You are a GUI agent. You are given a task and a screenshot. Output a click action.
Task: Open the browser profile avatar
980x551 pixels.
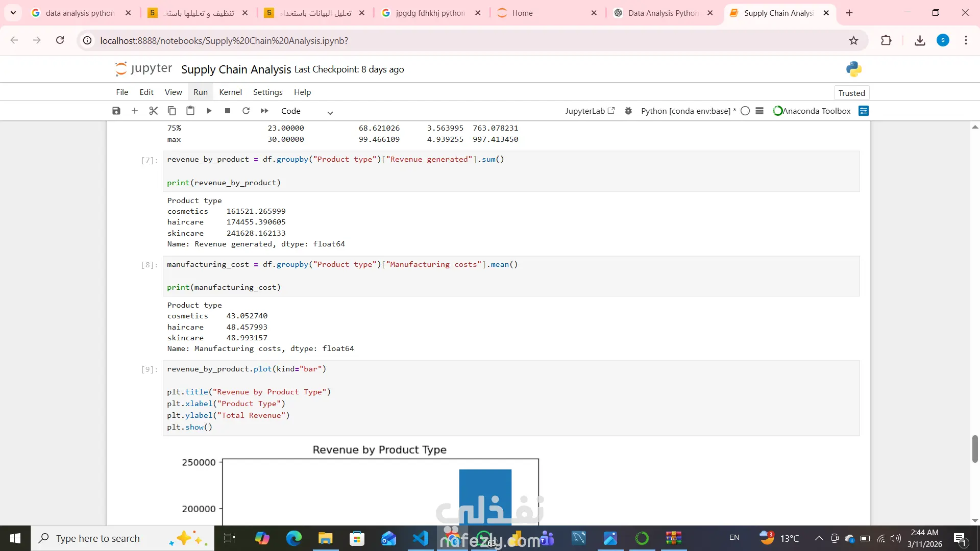[x=943, y=40]
